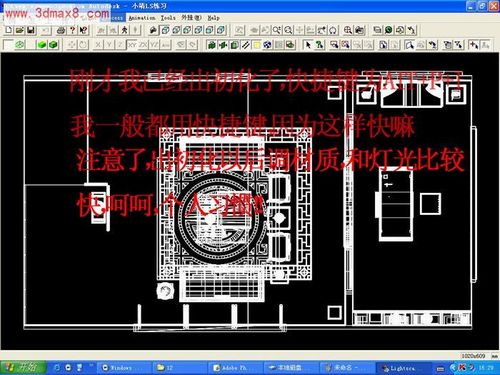Click the walking figure icon
The height and width of the screenshot is (375, 500).
[x=124, y=30]
